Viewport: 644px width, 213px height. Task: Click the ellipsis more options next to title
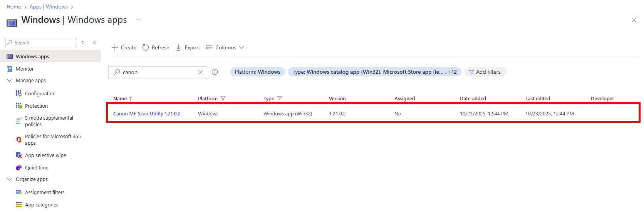pos(139,20)
